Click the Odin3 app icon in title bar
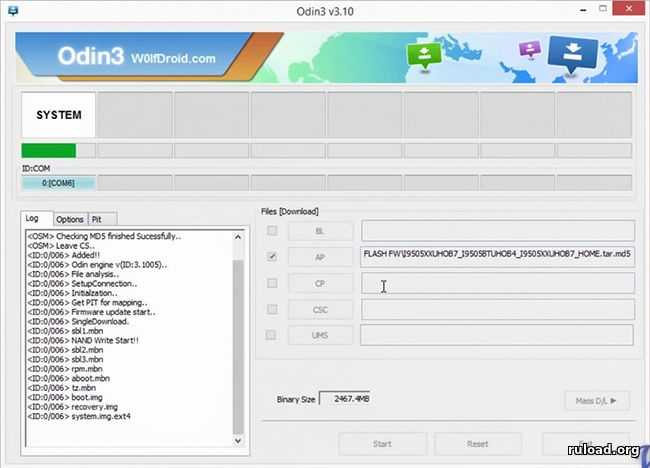Screen dimensions: 650x468 pos(13,10)
